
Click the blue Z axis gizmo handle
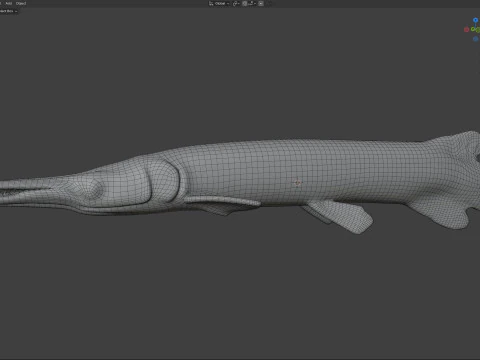click(475, 20)
